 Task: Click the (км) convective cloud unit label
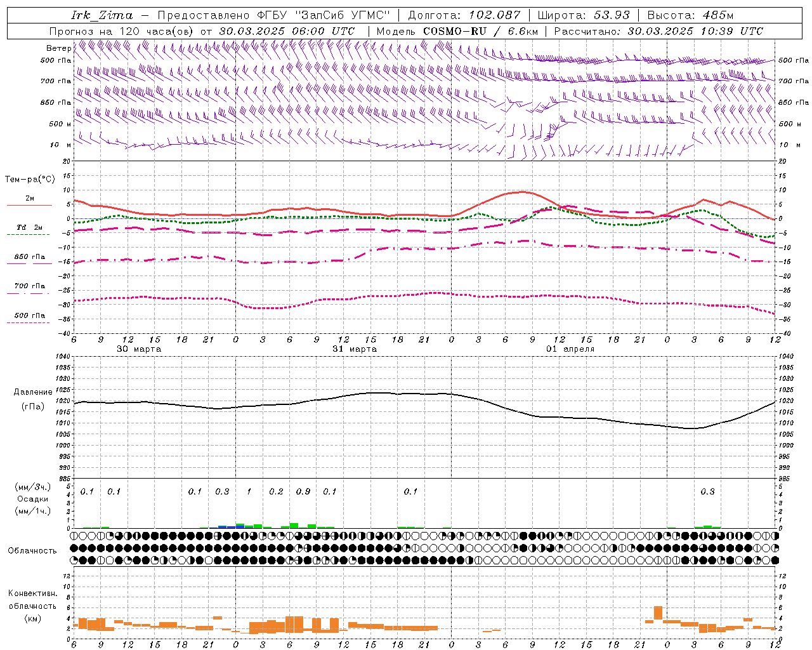(33, 618)
